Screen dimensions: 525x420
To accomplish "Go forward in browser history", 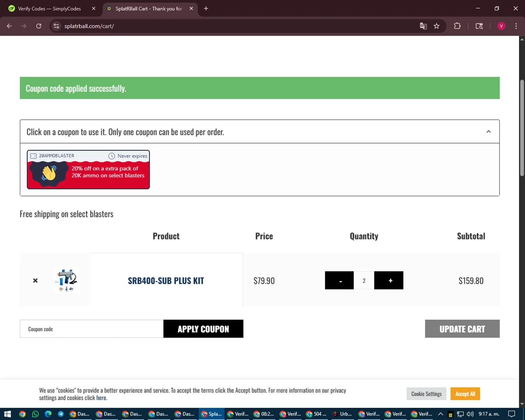I will (x=24, y=26).
